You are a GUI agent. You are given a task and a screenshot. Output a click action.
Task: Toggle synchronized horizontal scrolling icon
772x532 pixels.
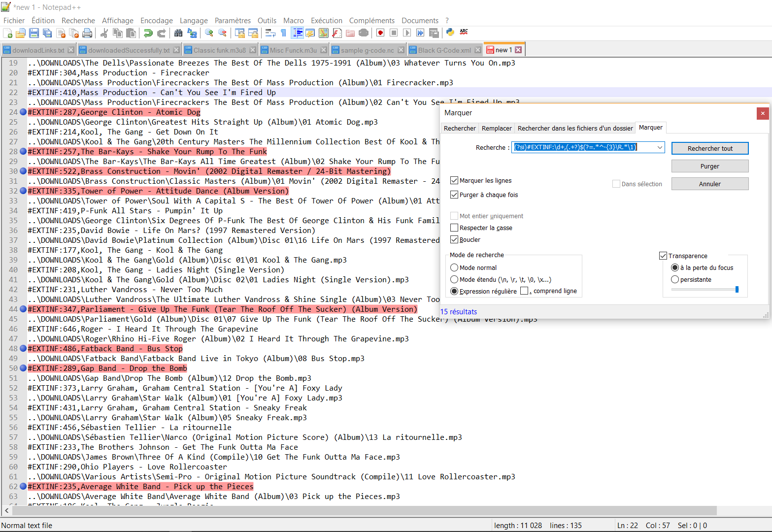pyautogui.click(x=253, y=33)
